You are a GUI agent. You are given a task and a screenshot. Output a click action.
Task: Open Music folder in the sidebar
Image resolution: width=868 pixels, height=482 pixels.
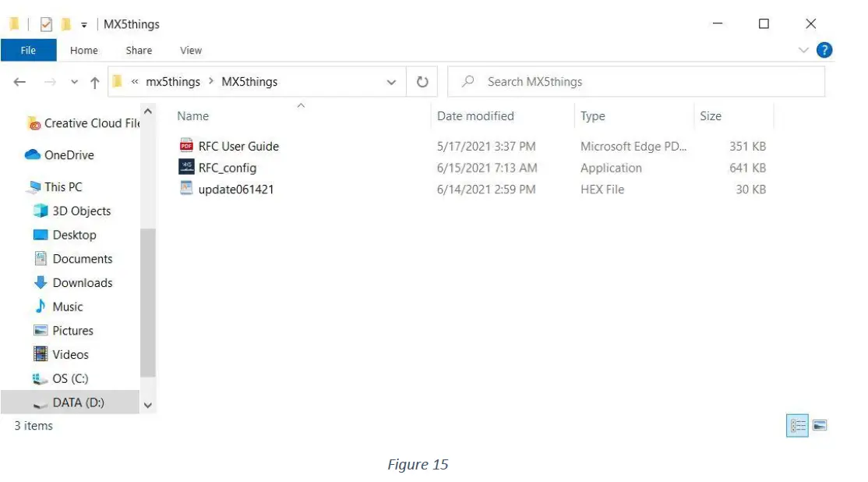click(58, 307)
